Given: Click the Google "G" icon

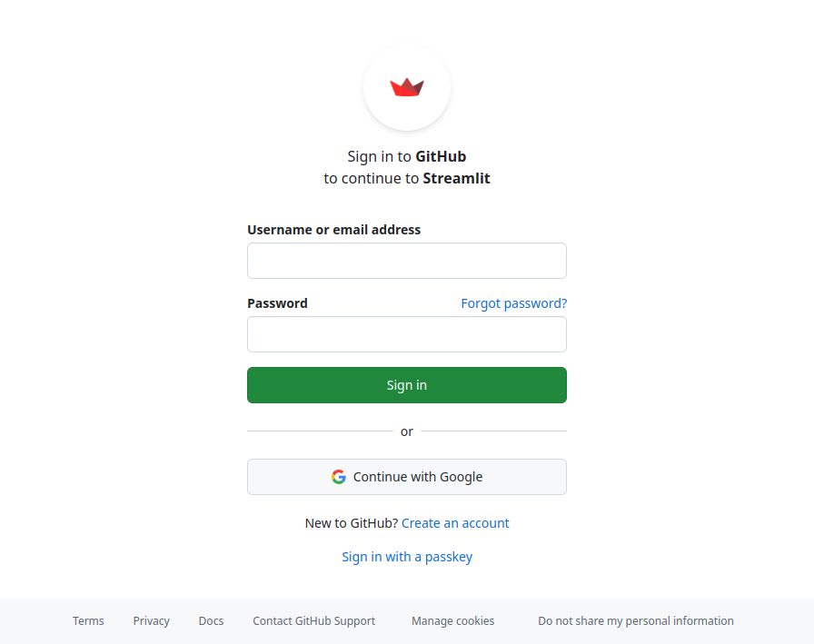Looking at the screenshot, I should [339, 477].
